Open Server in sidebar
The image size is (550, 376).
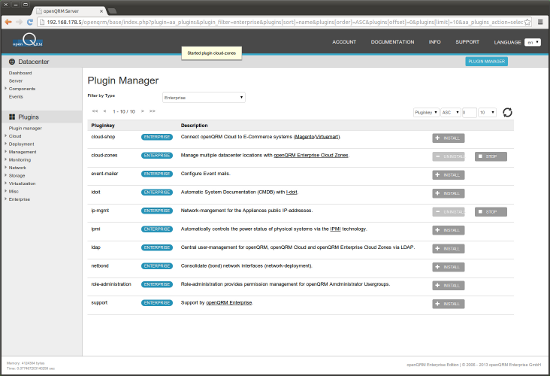pos(15,81)
